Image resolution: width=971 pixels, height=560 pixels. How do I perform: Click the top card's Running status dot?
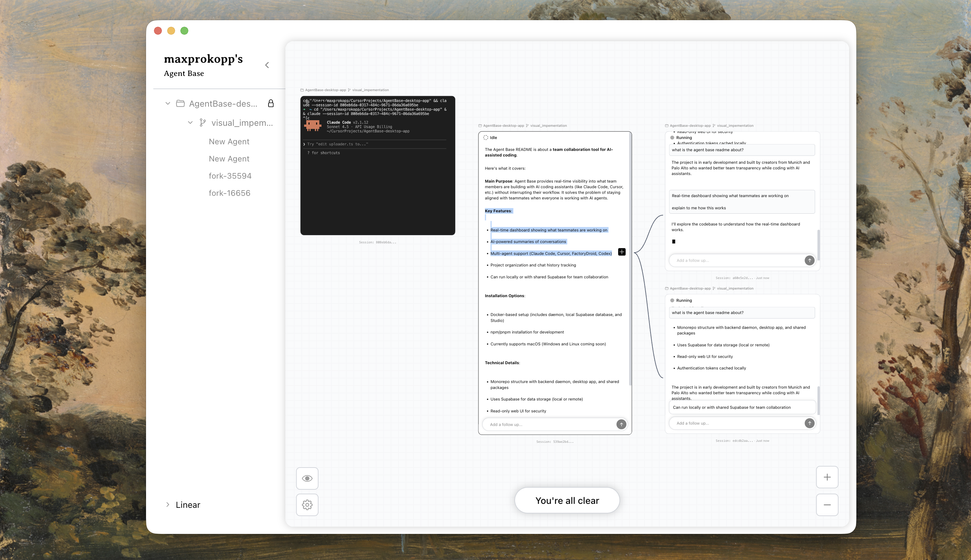pos(672,138)
